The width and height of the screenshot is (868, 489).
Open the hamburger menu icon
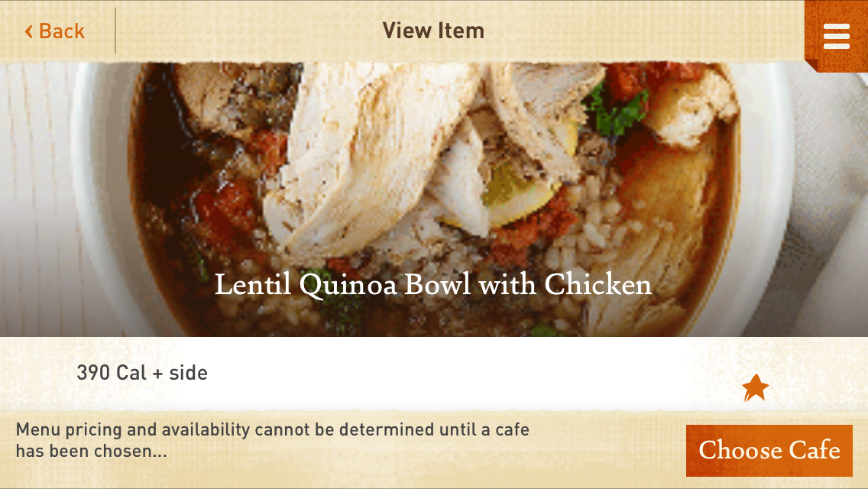pyautogui.click(x=836, y=36)
